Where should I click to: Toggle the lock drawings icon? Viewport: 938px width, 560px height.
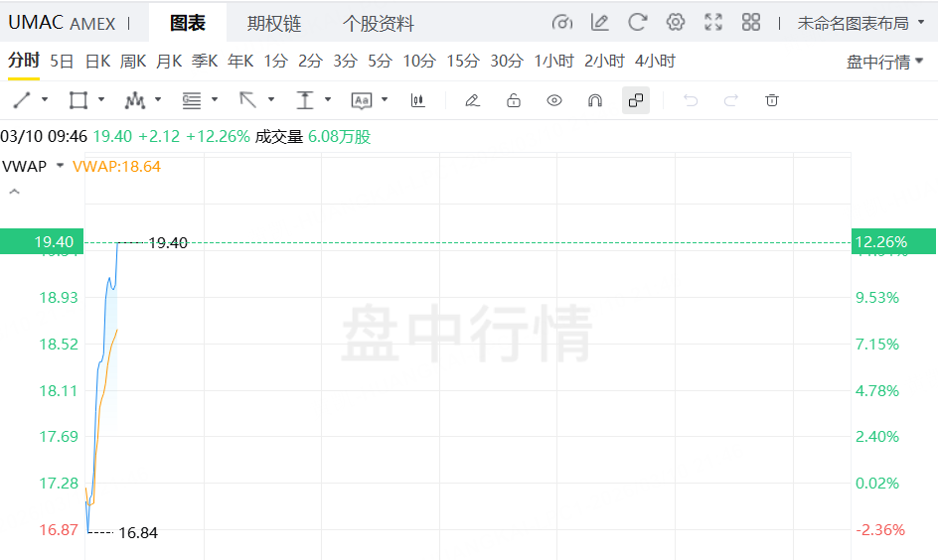coord(514,100)
